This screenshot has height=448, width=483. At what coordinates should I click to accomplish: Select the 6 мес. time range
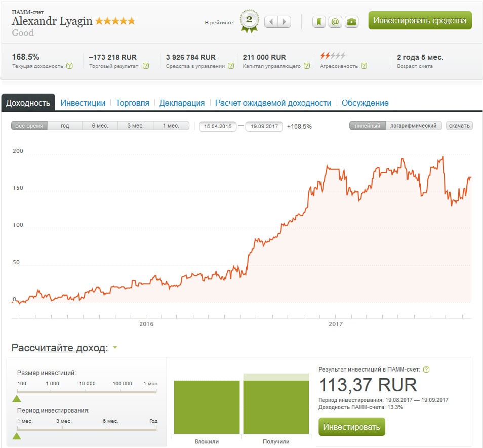point(100,126)
